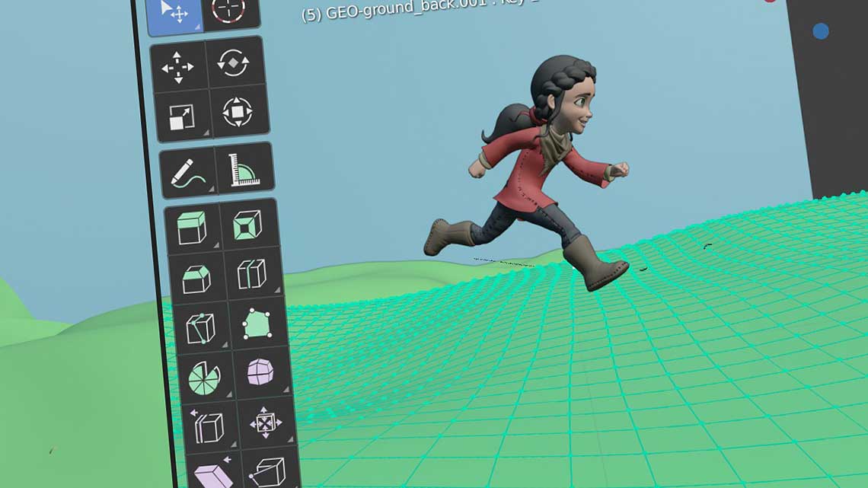Select the purple Subdivide sphere tool
Image resolution: width=868 pixels, height=488 pixels.
[x=259, y=372]
